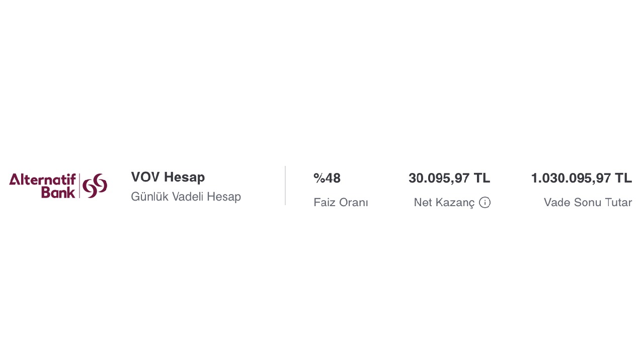Click the vertical separator after the account name
This screenshot has height=362, width=644.
[285, 186]
